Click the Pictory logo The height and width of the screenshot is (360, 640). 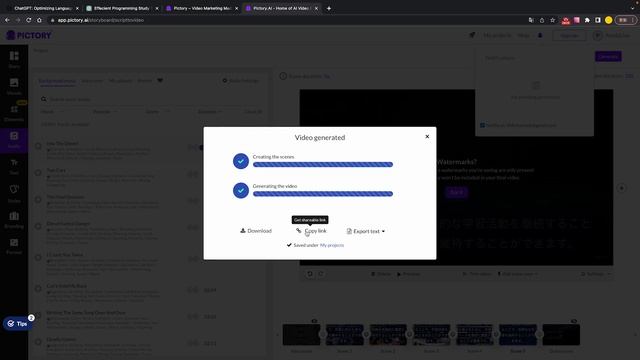[29, 36]
